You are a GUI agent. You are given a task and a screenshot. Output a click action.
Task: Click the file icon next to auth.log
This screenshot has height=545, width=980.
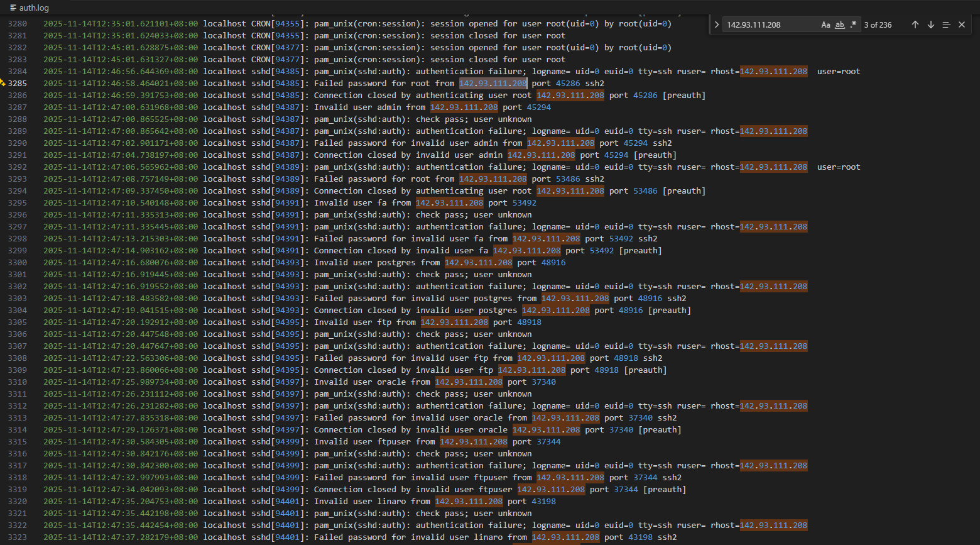(13, 8)
